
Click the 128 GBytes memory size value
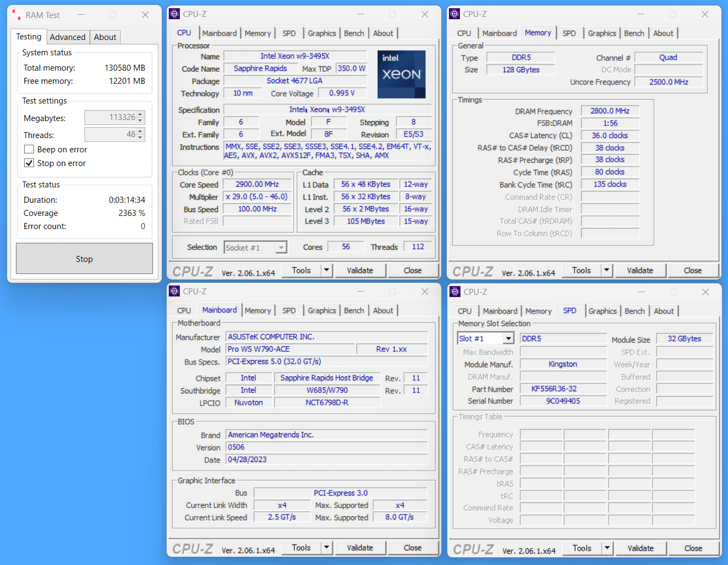[x=521, y=70]
